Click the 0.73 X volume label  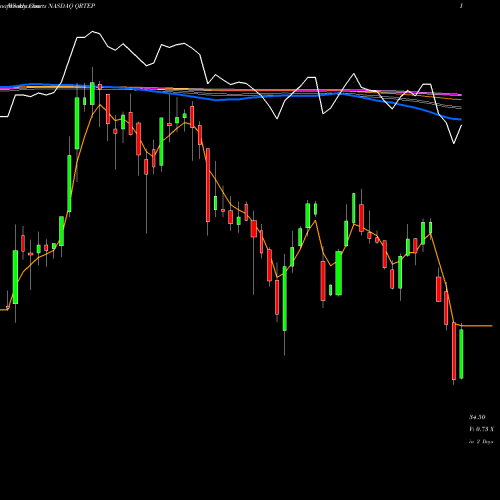click(481, 429)
